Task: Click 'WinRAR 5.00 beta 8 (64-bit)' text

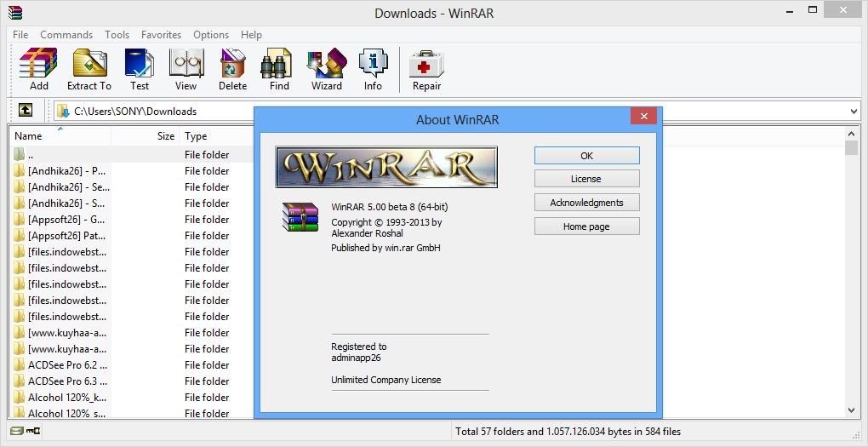Action: [x=390, y=207]
